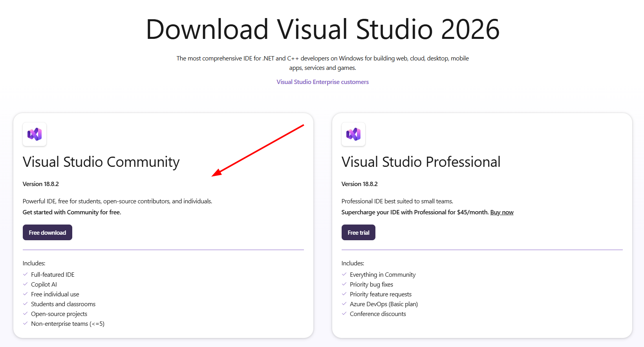
Task: Click Version 18.8.2 under Community
Action: tap(41, 184)
